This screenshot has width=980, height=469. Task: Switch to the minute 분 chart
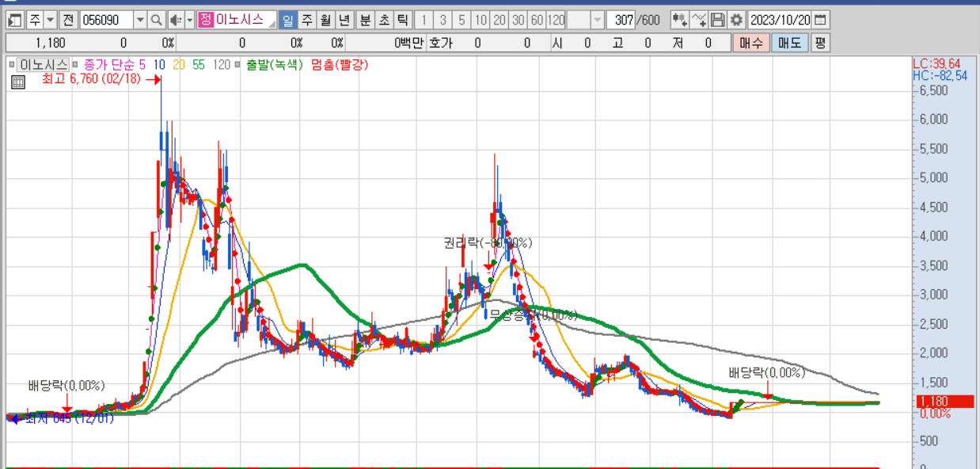[365, 20]
